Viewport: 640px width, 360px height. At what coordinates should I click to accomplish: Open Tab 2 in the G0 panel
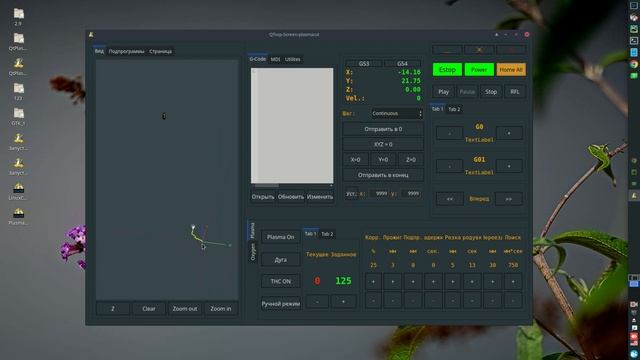(454, 109)
